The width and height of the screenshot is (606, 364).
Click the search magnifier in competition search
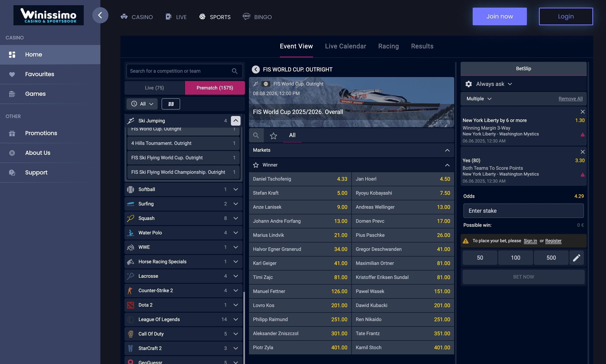[234, 71]
